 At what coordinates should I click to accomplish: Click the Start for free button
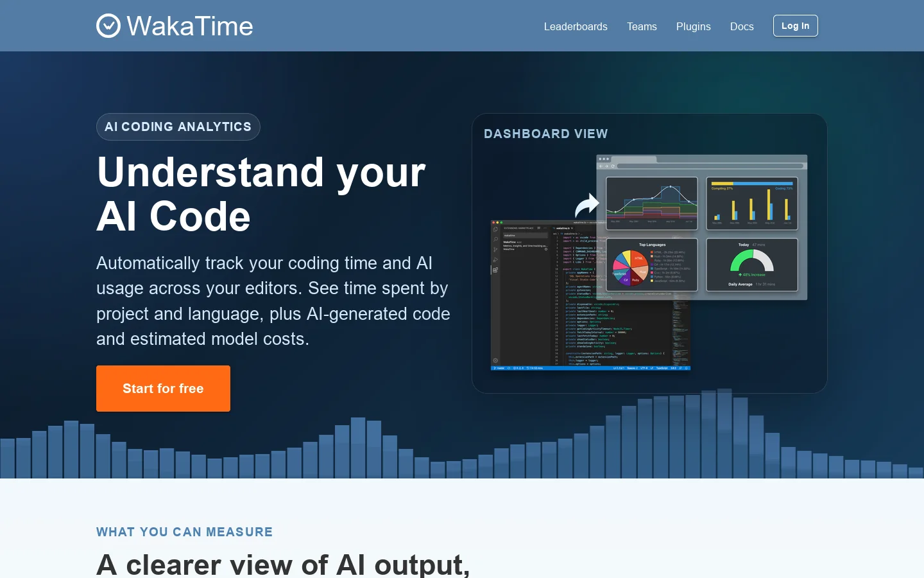(x=163, y=389)
